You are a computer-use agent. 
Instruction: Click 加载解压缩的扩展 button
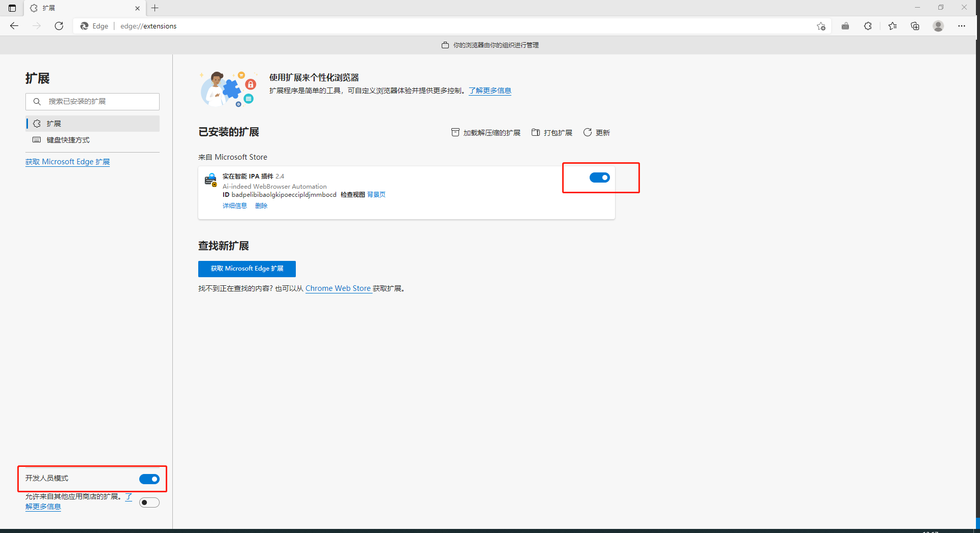486,133
